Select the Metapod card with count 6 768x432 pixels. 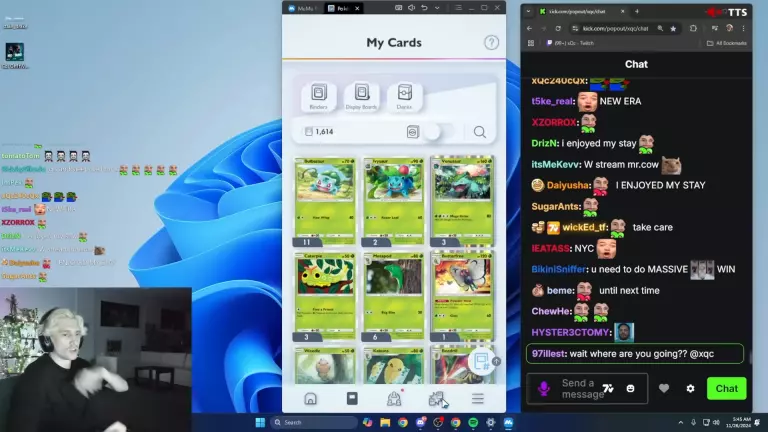(394, 296)
